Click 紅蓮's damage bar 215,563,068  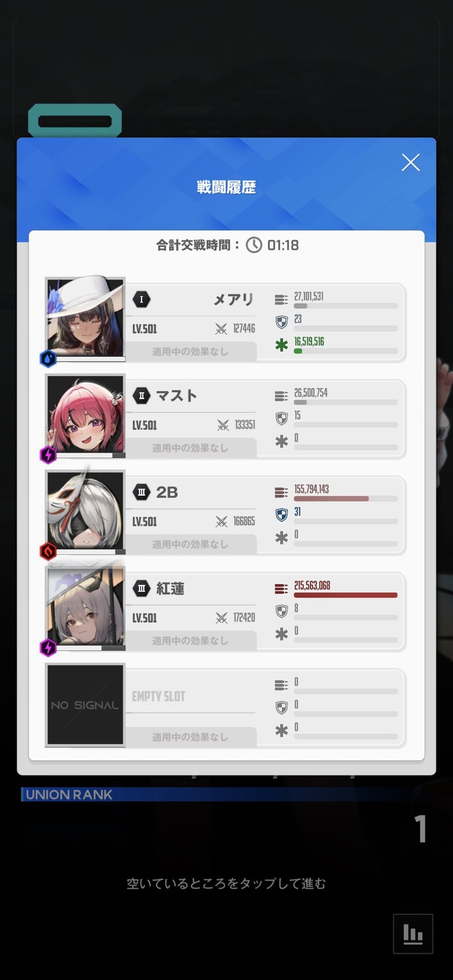[346, 595]
